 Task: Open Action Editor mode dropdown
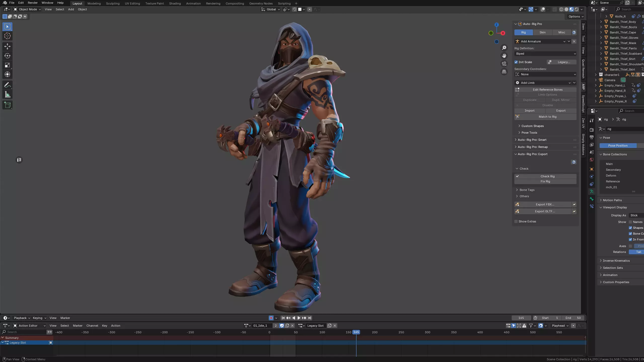click(29, 326)
